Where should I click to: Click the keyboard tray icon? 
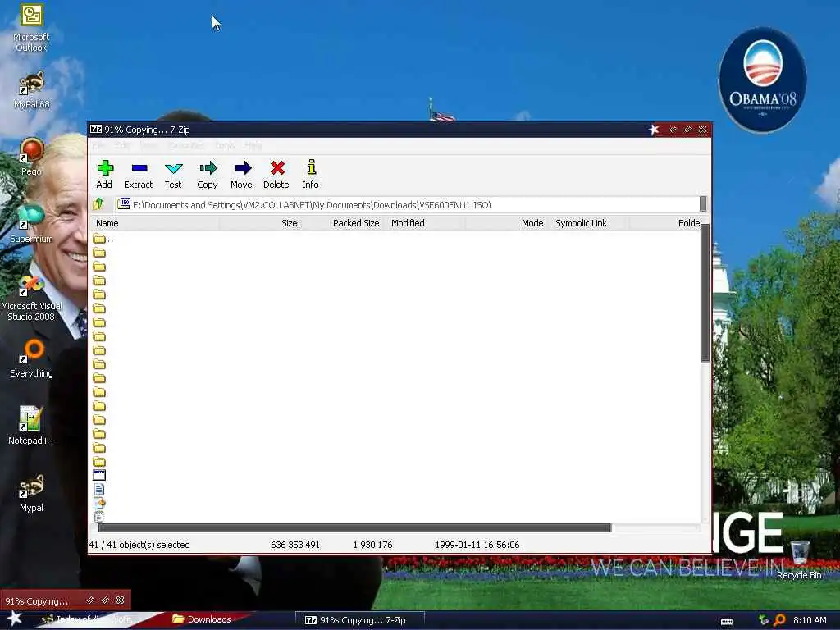(727, 621)
